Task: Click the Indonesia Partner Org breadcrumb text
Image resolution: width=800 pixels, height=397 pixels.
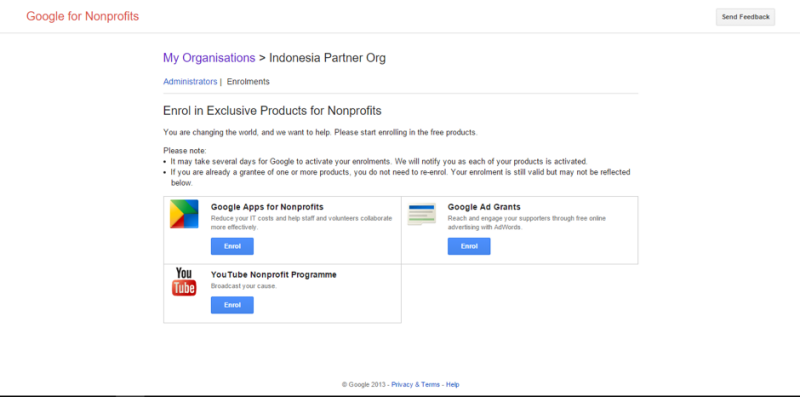Action: (x=327, y=58)
